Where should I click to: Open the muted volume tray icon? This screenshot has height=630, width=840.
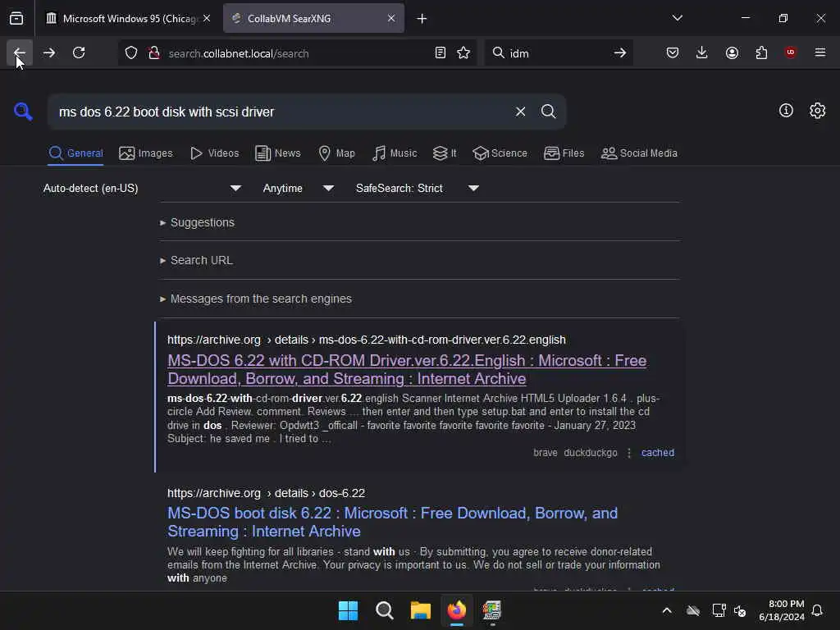741,610
